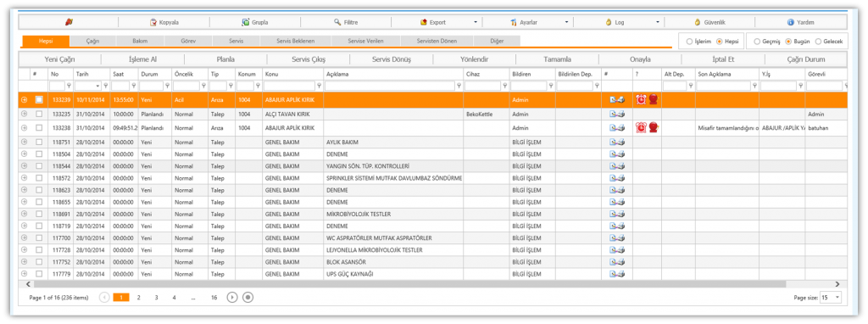
Task: Click the red pepper icon in the top toolbar
Action: pos(69,22)
